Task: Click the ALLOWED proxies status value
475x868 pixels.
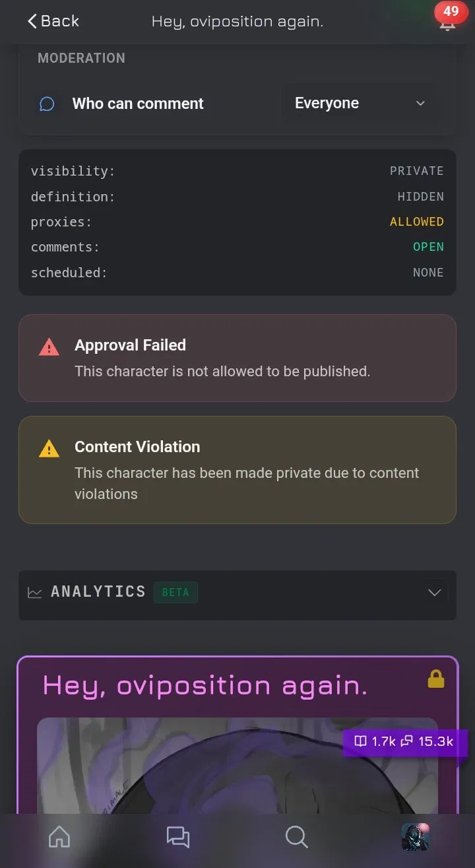Action: point(417,222)
